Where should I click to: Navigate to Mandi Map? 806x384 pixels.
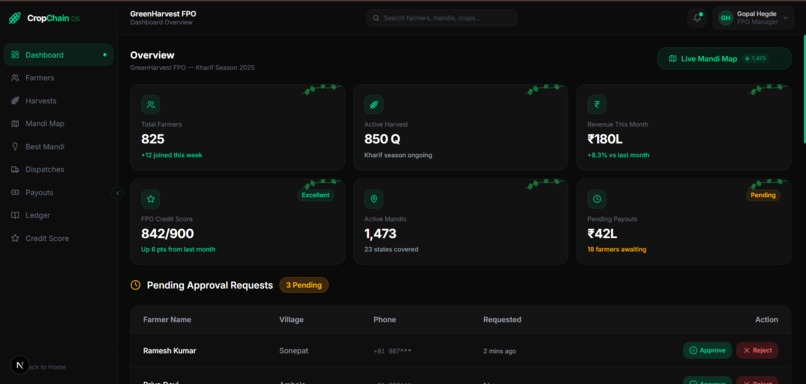click(59, 123)
